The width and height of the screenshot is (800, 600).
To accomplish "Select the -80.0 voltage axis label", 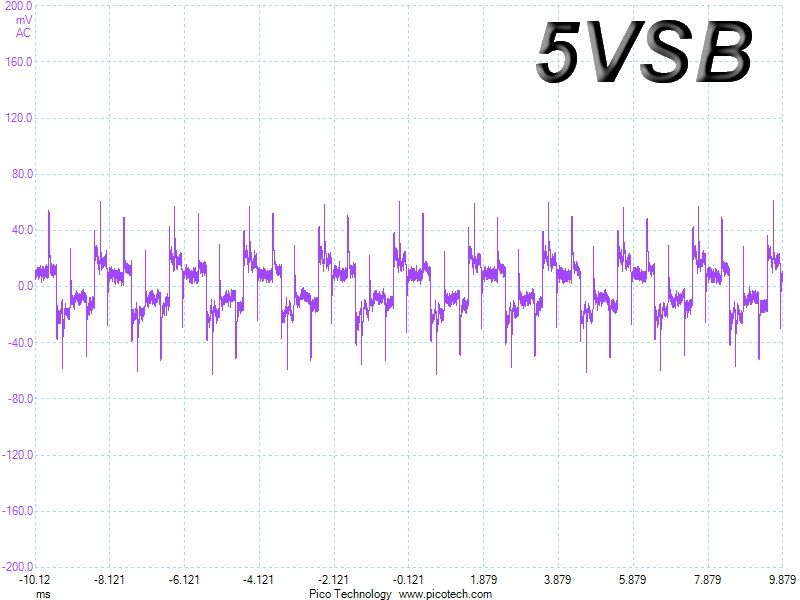I will (x=20, y=398).
